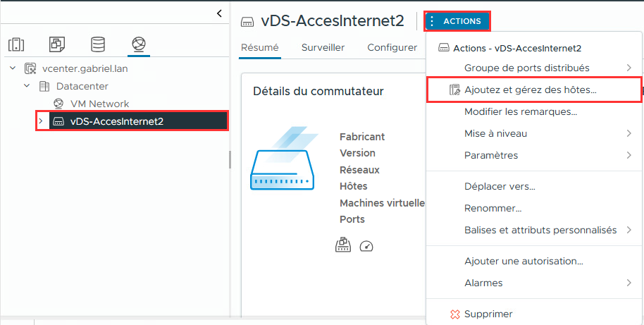The image size is (644, 325).
Task: Open the Storage inventory view icon
Action: pyautogui.click(x=98, y=44)
